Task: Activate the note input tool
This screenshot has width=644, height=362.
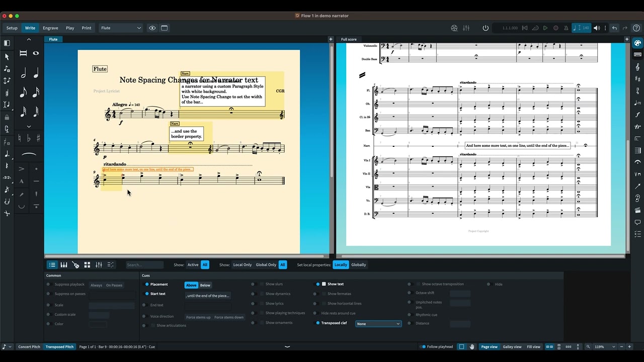Action: 7,69
